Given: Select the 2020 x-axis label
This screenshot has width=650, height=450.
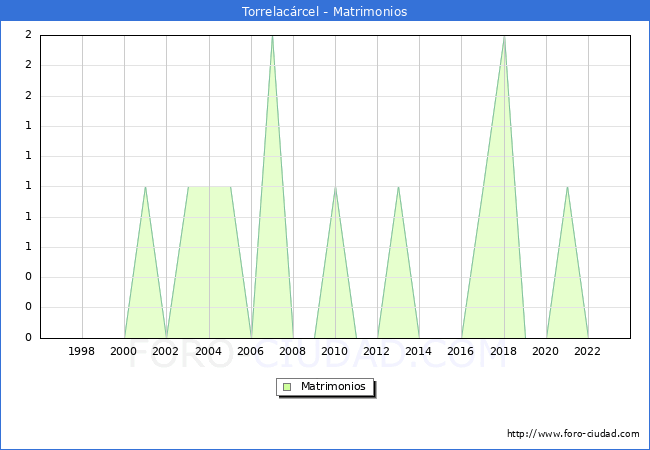Looking at the screenshot, I should pos(546,351).
